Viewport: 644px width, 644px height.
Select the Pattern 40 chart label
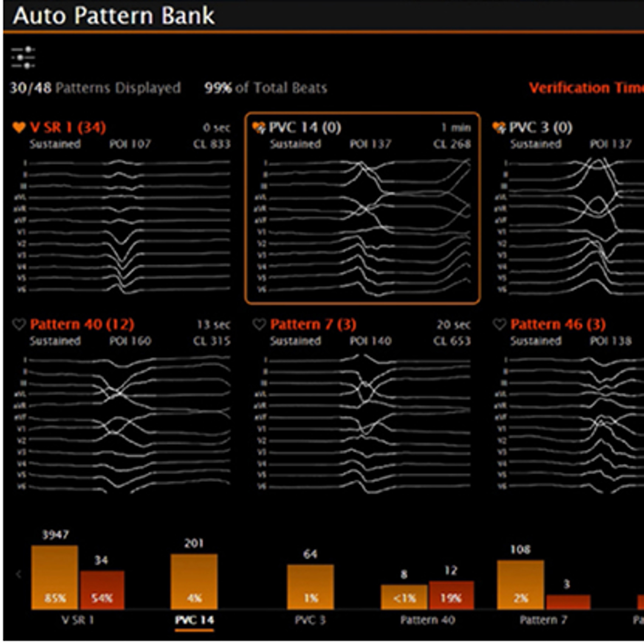pyautogui.click(x=428, y=620)
